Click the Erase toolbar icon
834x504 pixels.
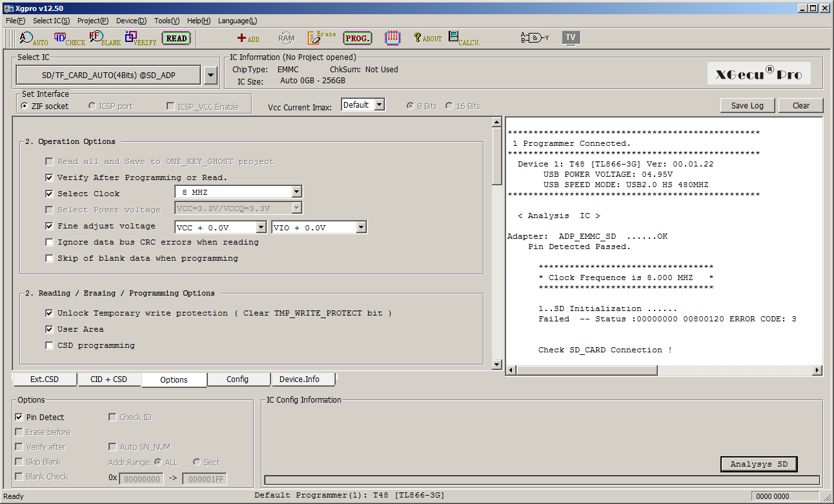point(321,38)
